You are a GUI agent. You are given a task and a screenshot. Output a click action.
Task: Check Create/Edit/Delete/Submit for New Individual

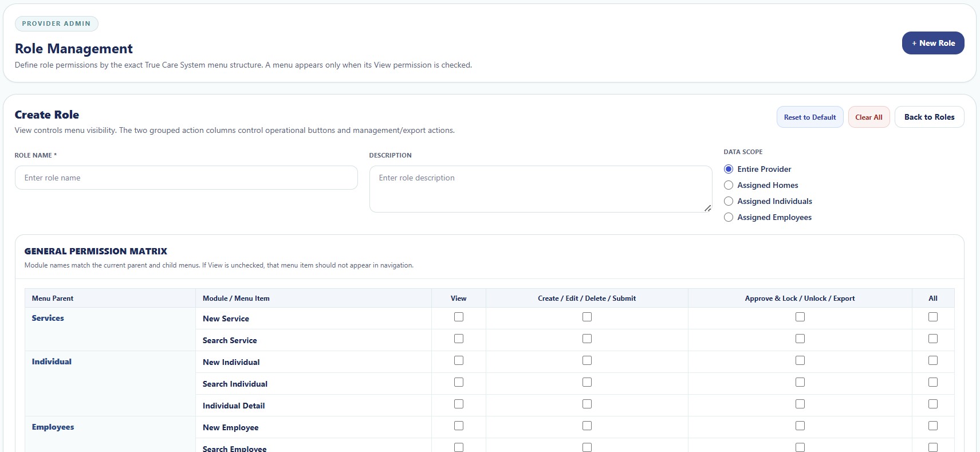pos(587,360)
